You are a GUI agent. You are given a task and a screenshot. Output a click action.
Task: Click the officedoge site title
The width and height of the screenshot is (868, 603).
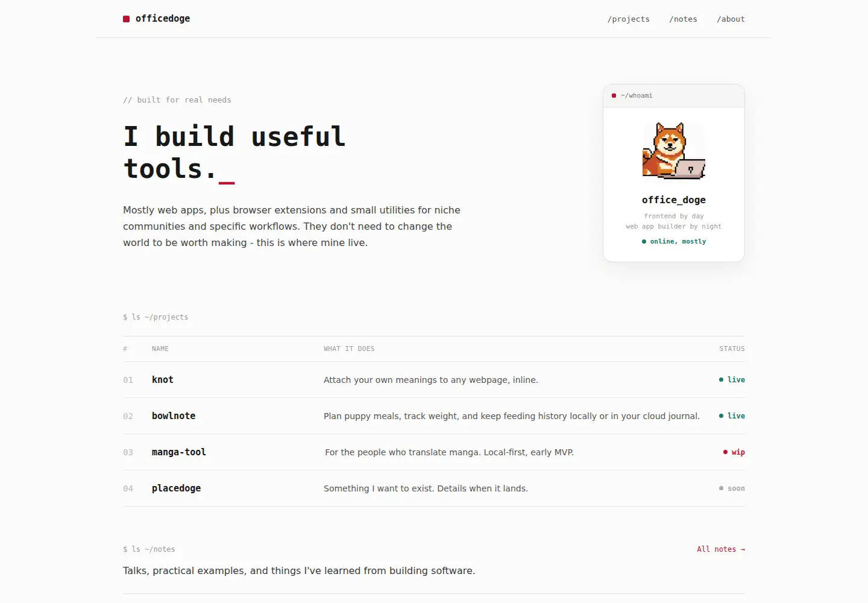click(163, 19)
